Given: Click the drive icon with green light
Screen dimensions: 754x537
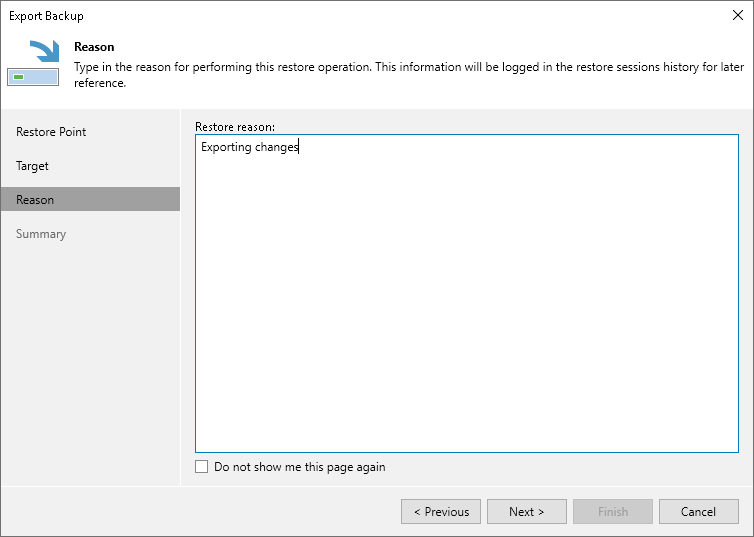Looking at the screenshot, I should coord(32,77).
